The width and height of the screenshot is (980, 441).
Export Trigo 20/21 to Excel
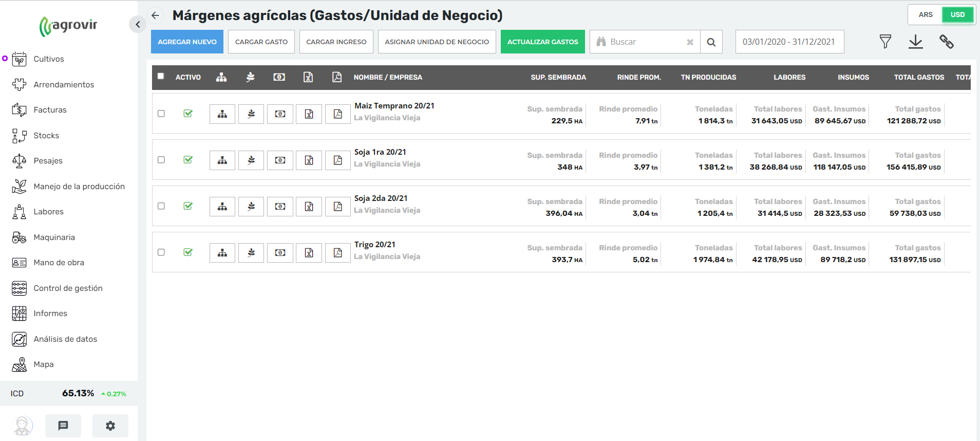(309, 253)
